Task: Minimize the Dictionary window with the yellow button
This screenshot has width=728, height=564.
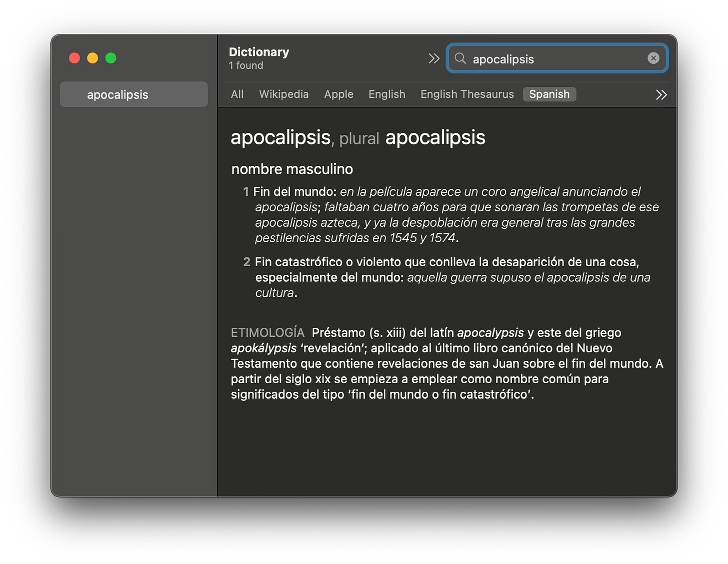Action: pyautogui.click(x=92, y=58)
